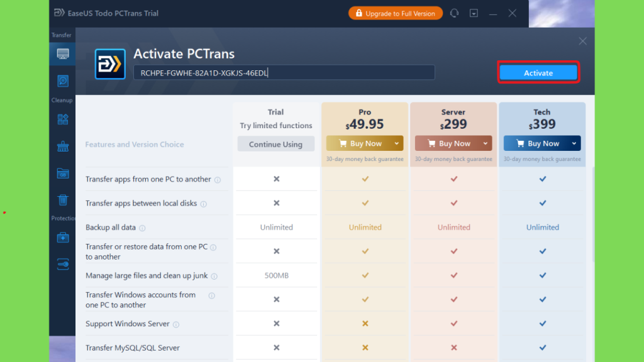Click the license key input field
The height and width of the screenshot is (362, 644).
pos(284,73)
